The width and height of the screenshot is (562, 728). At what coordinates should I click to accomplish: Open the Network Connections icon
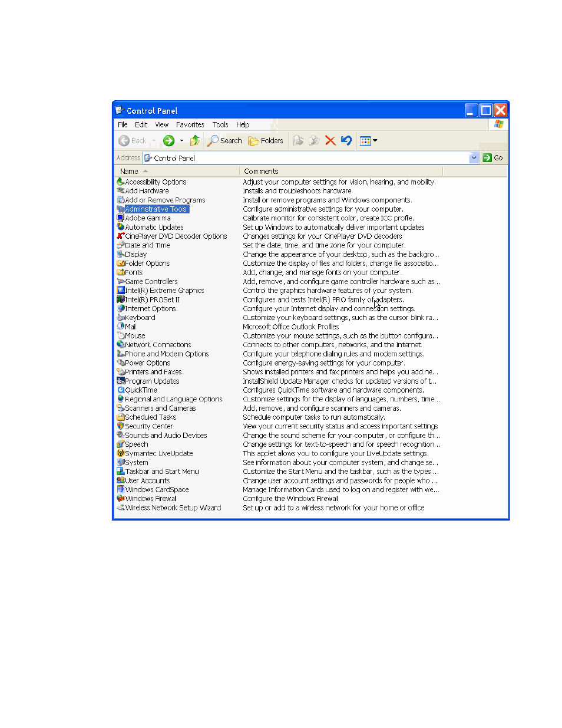(x=121, y=345)
